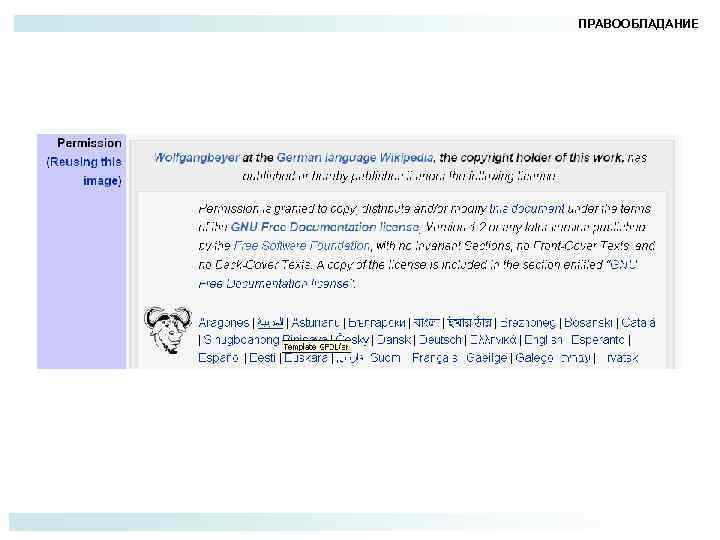Open the Free Software Foundation link
Viewport: 720px width, 540px height.
point(301,246)
